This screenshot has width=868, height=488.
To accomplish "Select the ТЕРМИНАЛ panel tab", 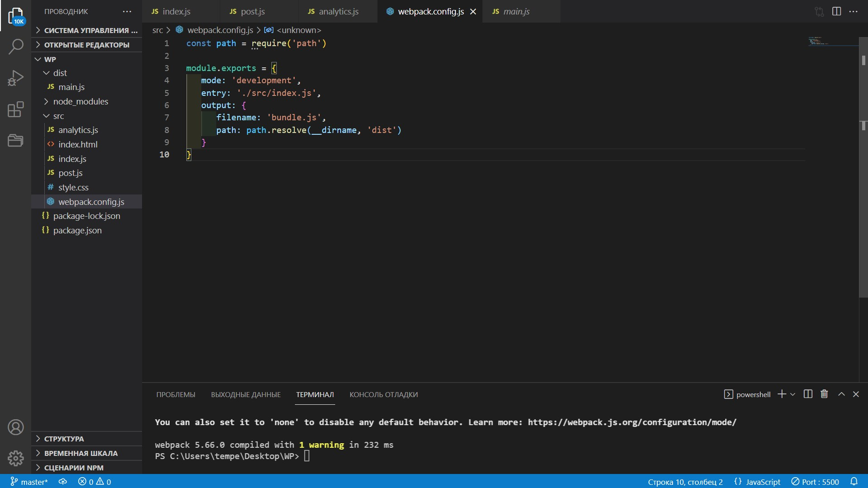I will (x=315, y=394).
